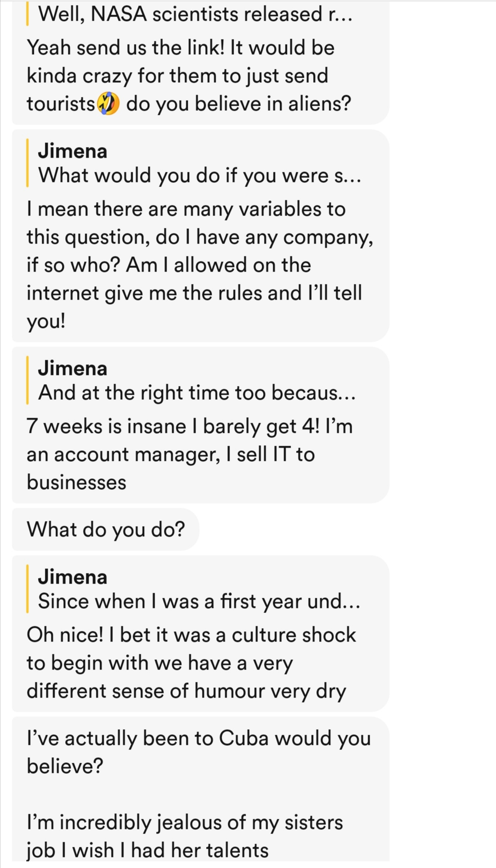Tap 'I've actually been to Cuba would you believe?' text
496x868 pixels.
pos(198,752)
